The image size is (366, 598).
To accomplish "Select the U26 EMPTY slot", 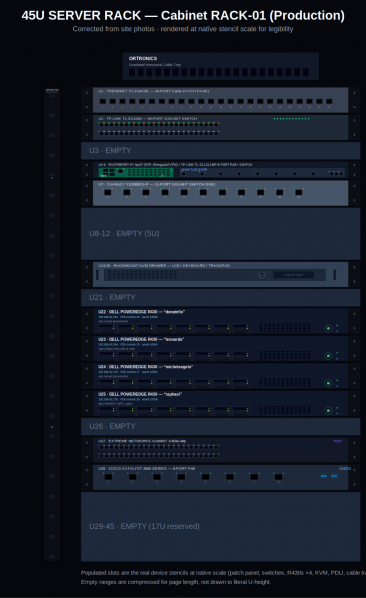I will tap(220, 426).
